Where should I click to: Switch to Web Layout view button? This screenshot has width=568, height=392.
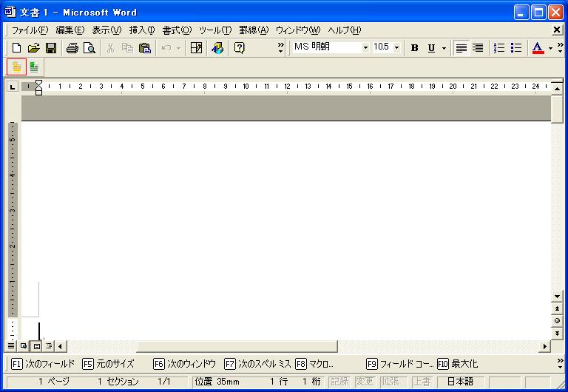click(x=24, y=346)
